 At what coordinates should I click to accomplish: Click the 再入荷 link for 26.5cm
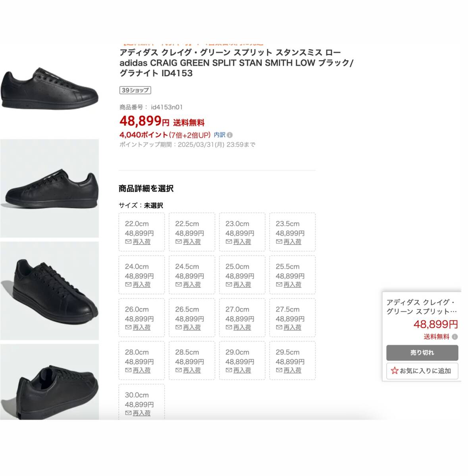coord(192,327)
